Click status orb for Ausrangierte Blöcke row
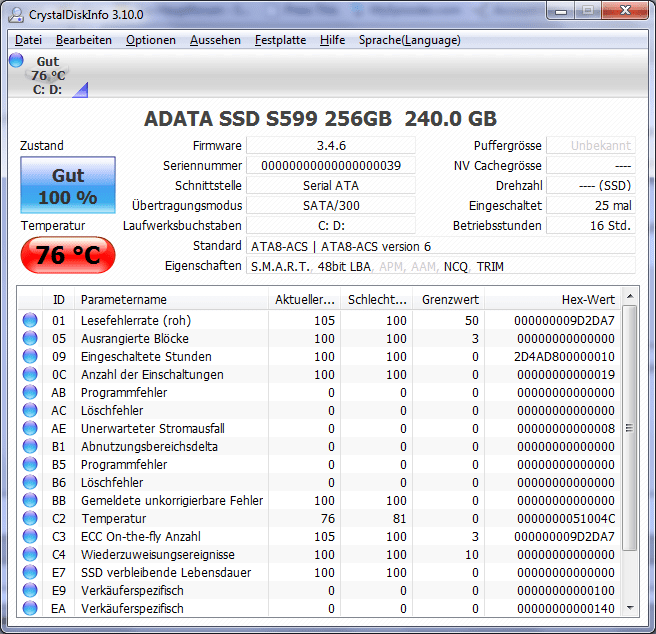The image size is (656, 634). [30, 338]
